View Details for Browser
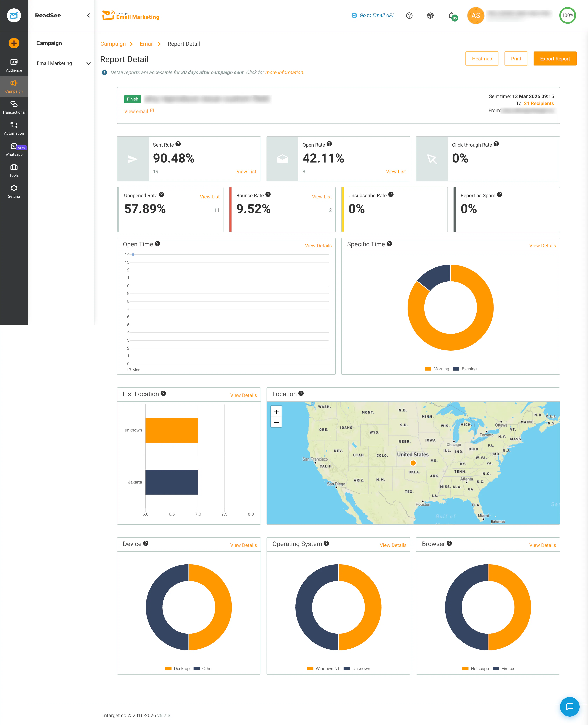Image resolution: width=588 pixels, height=725 pixels. [543, 545]
